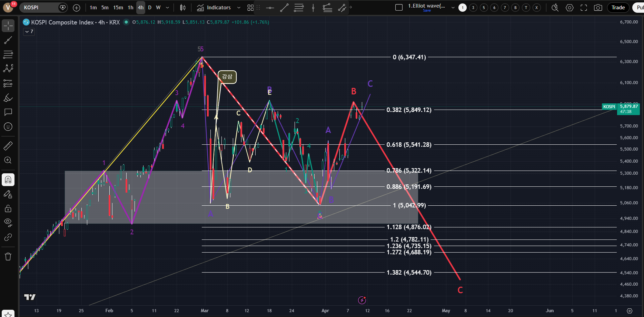This screenshot has width=644, height=317.
Task: Select the horizontal line favorite tool
Action: pos(270,8)
